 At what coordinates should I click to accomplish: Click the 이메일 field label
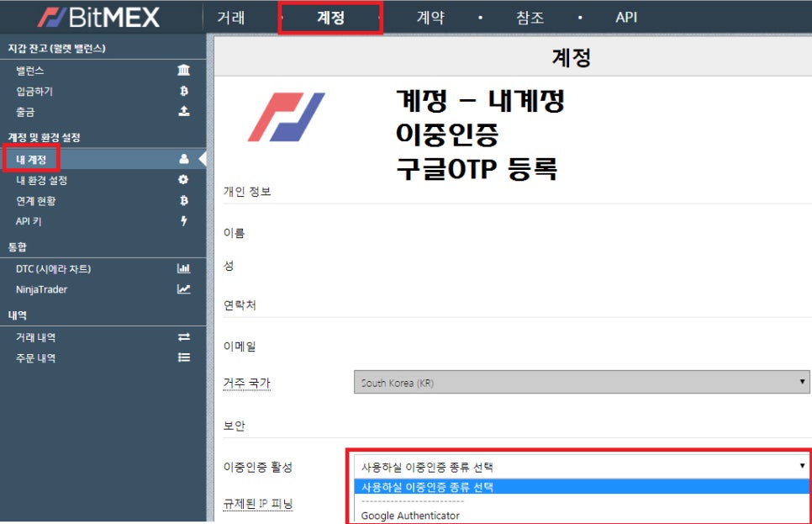click(x=240, y=347)
